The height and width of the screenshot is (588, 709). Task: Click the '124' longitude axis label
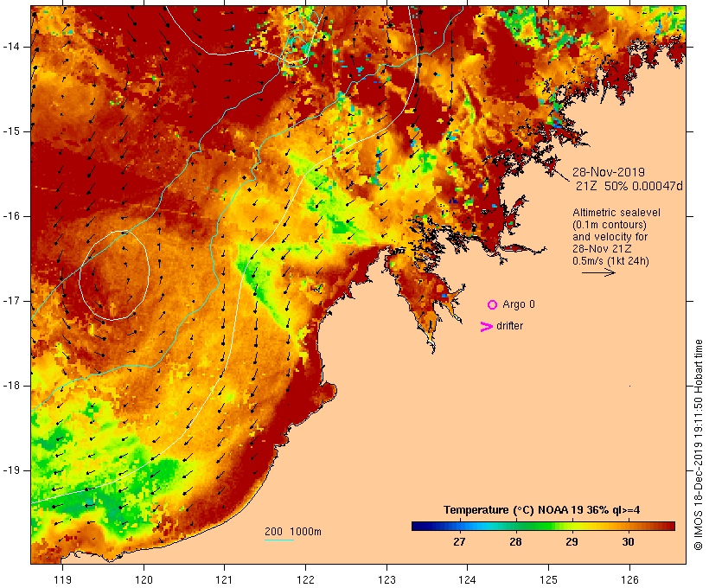(x=467, y=580)
